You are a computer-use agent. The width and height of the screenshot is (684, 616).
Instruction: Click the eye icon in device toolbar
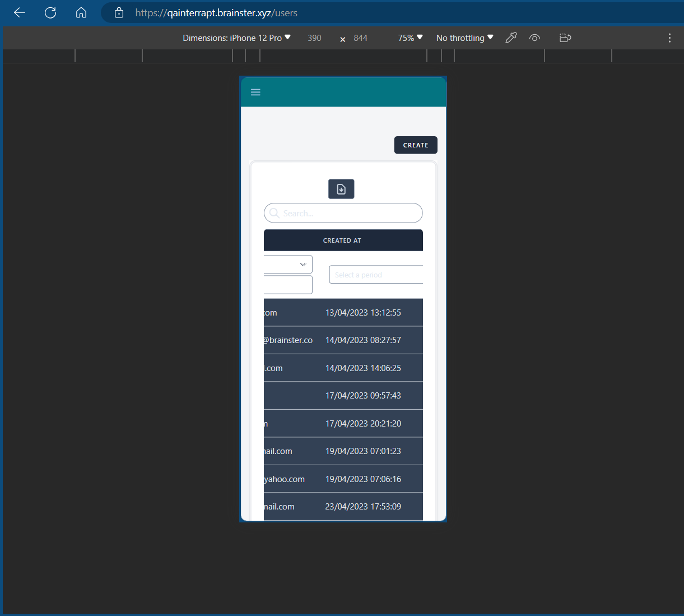tap(535, 38)
